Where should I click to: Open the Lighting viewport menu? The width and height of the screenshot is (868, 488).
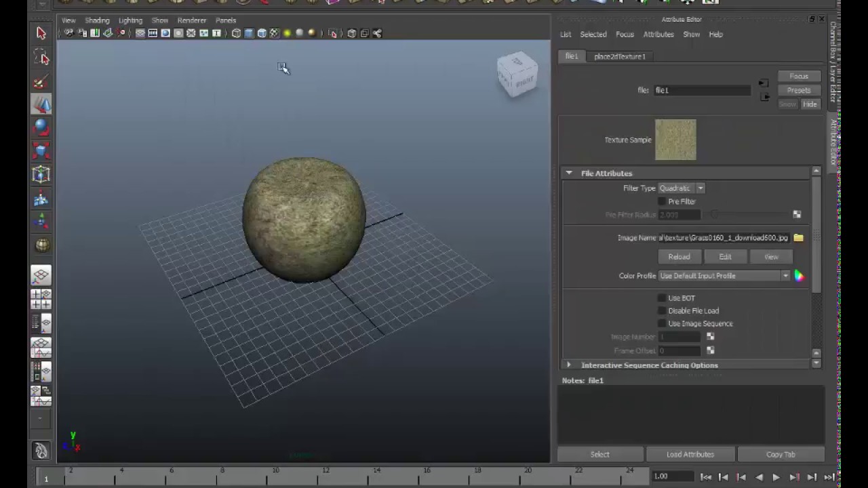click(130, 20)
